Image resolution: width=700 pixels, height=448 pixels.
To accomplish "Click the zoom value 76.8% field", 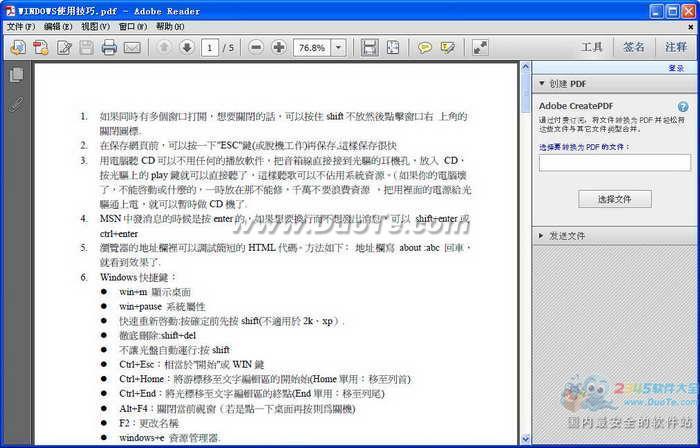I will tap(312, 47).
